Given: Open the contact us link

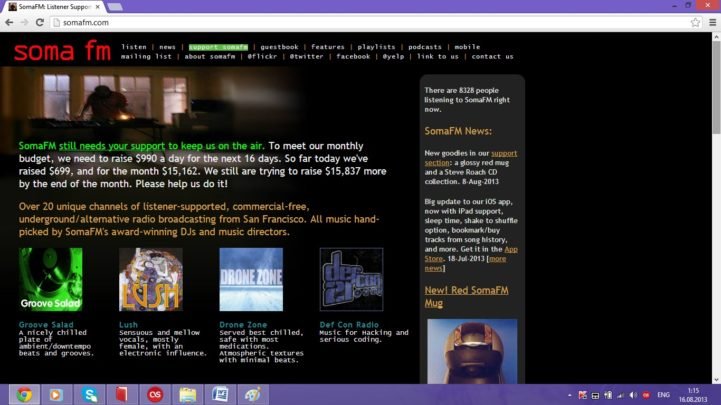Looking at the screenshot, I should tap(492, 57).
